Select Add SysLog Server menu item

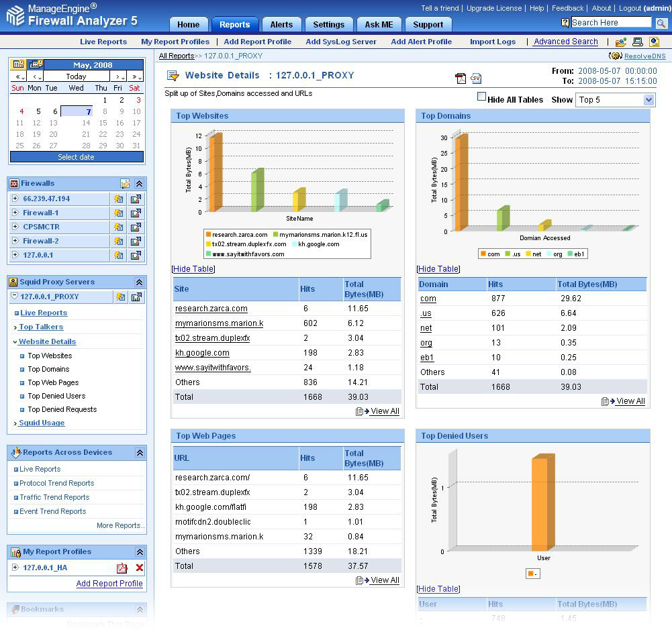[341, 42]
